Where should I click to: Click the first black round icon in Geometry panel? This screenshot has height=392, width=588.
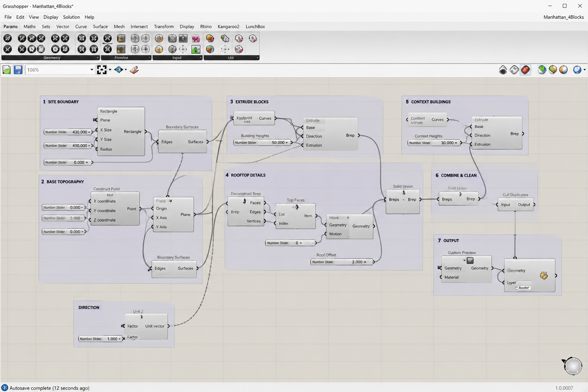point(8,38)
